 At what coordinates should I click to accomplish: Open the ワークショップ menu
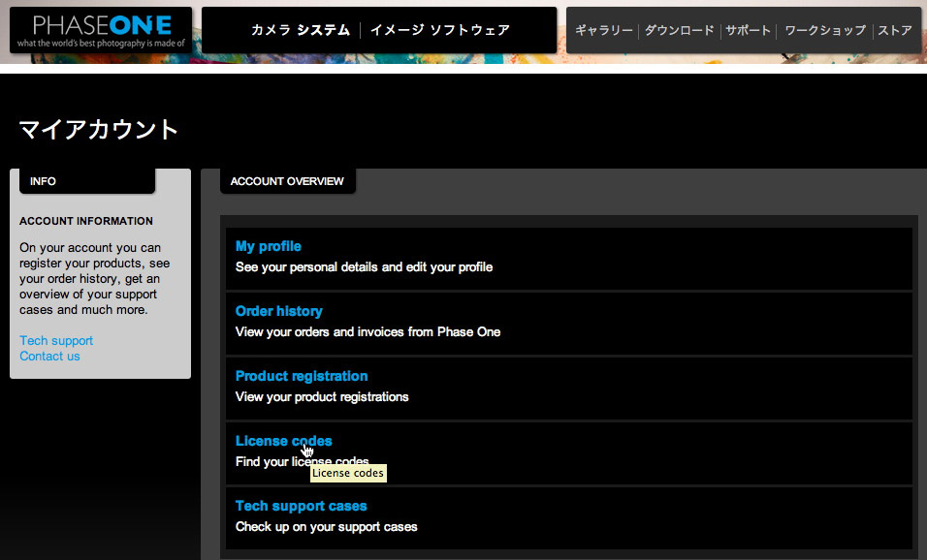[824, 30]
